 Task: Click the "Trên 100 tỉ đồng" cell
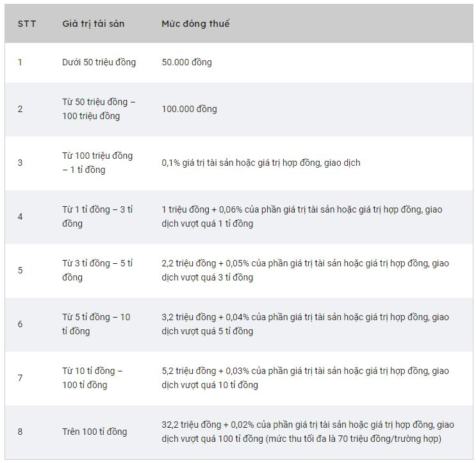(x=95, y=432)
